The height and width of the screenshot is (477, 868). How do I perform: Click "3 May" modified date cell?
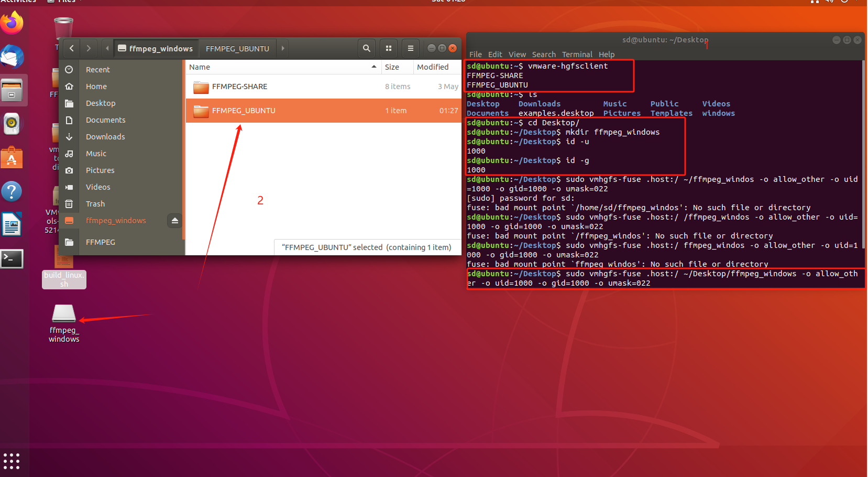pyautogui.click(x=448, y=86)
